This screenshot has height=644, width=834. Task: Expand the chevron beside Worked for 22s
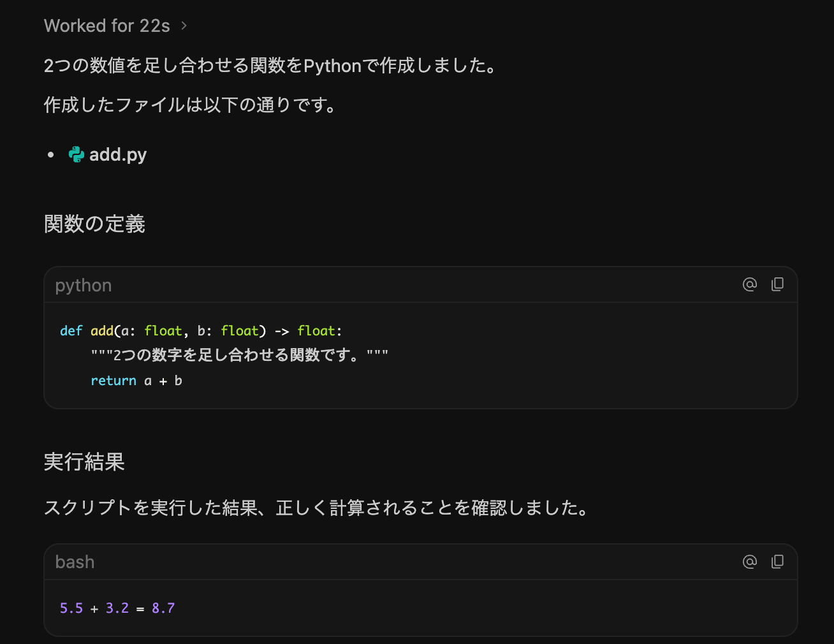tap(184, 26)
